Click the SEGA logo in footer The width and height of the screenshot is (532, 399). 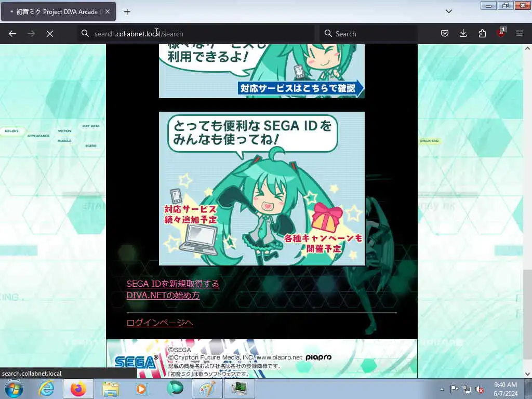(137, 362)
